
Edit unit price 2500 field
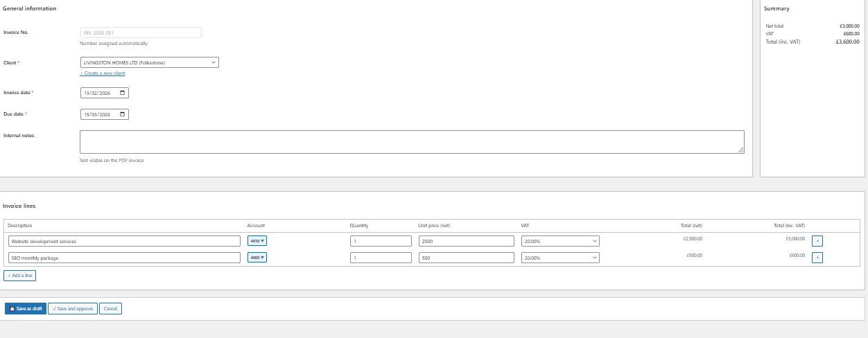tap(467, 241)
